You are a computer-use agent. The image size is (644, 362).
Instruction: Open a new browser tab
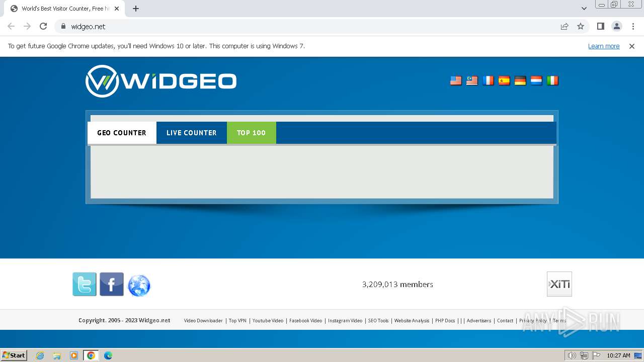tap(136, 9)
